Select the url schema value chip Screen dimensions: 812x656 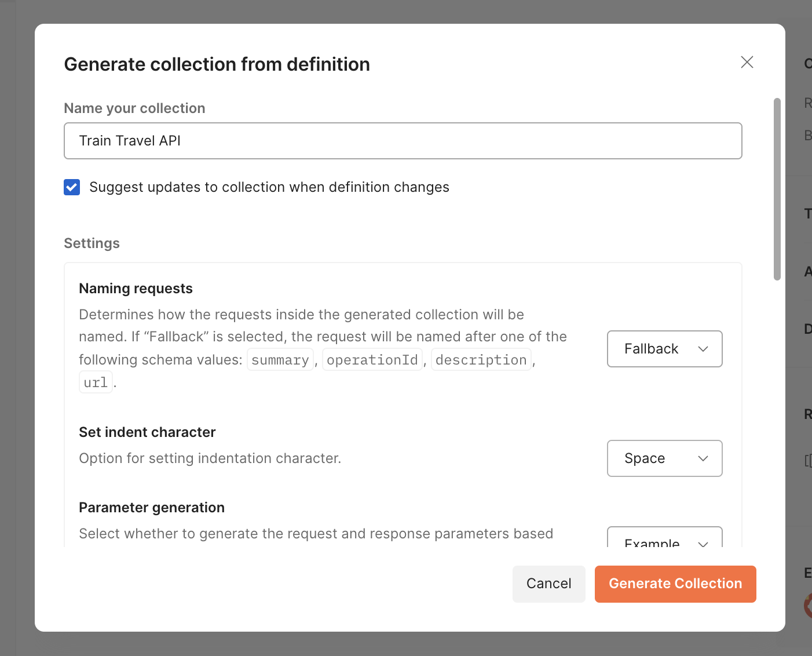tap(96, 381)
